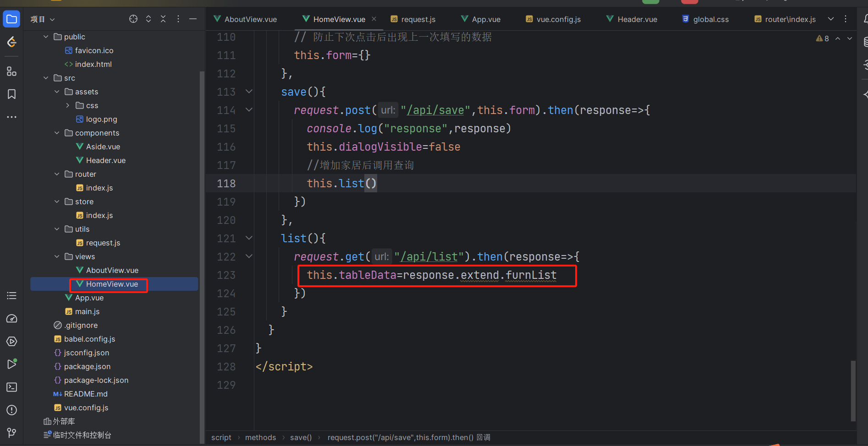Open the Project tool window icon
The height and width of the screenshot is (446, 868).
(x=11, y=19)
